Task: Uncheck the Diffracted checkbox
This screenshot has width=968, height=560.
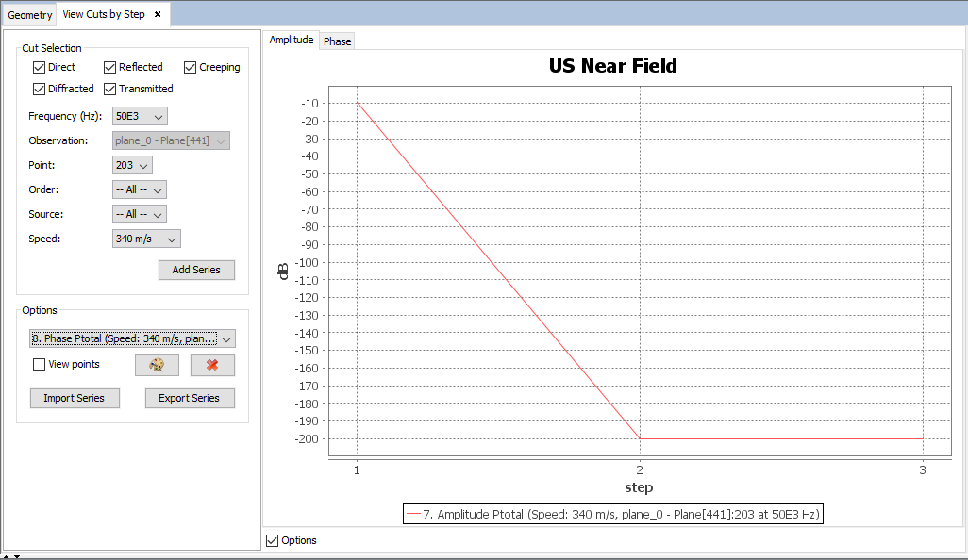Action: [x=39, y=89]
